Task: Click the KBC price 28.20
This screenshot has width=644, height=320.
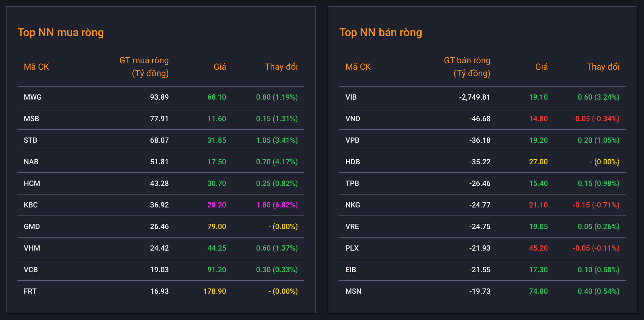Action: point(217,205)
